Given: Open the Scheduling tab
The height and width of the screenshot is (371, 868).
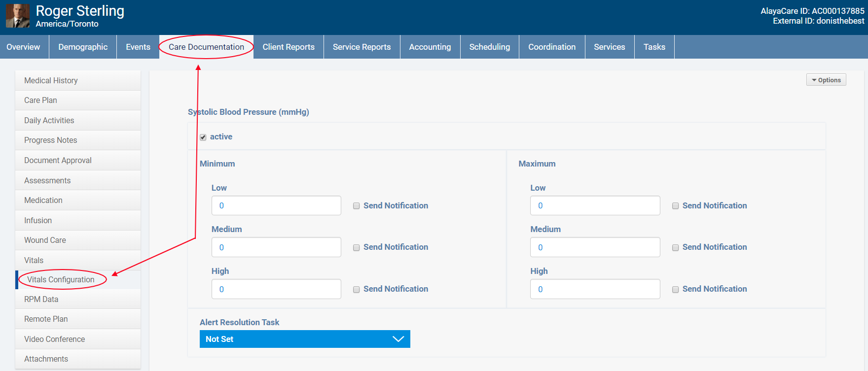Looking at the screenshot, I should [489, 47].
